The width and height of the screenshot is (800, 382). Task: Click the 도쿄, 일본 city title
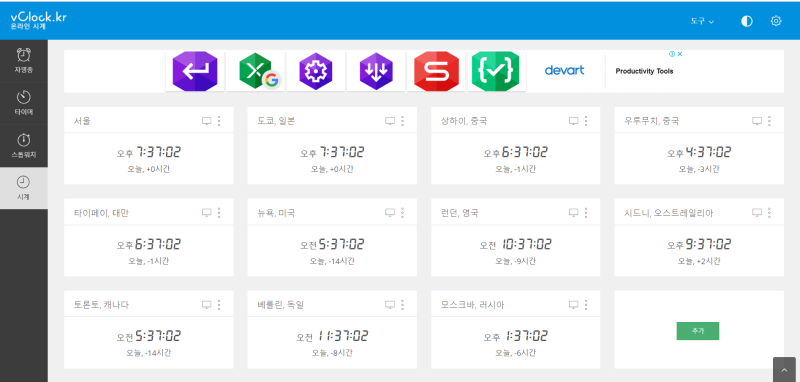click(276, 121)
